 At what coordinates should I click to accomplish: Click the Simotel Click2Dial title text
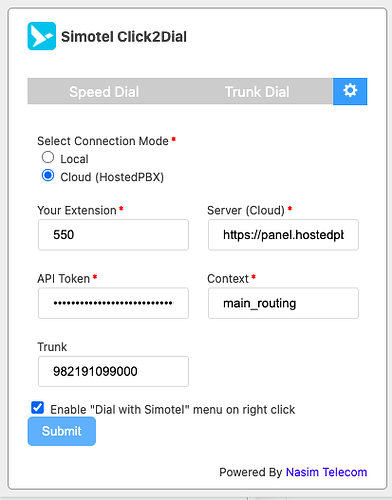coord(124,37)
